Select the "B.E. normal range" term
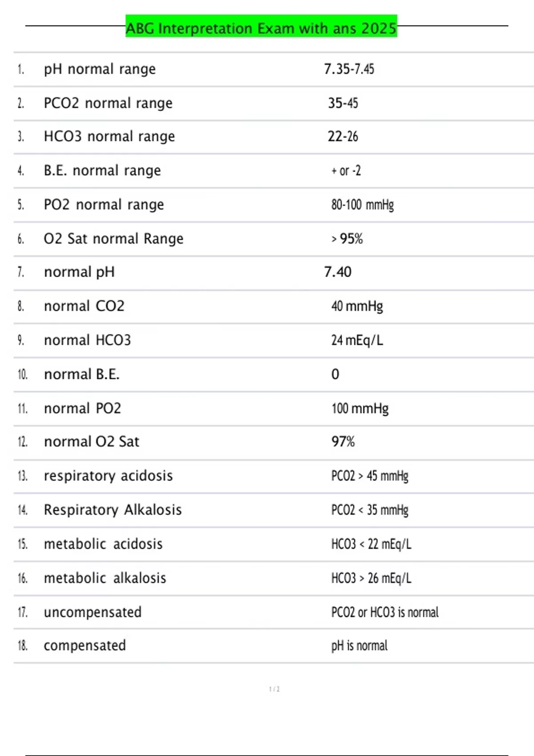This screenshot has width=534, height=756. point(102,171)
